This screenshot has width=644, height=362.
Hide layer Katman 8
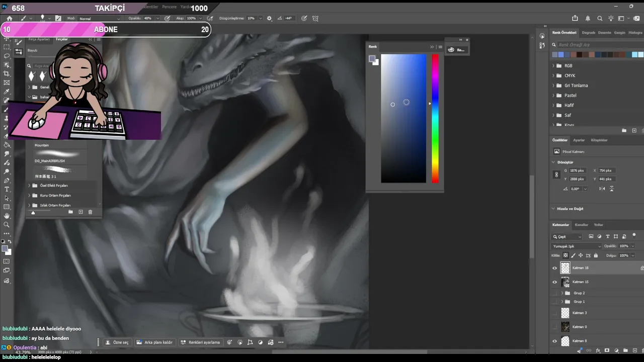pyautogui.click(x=555, y=341)
